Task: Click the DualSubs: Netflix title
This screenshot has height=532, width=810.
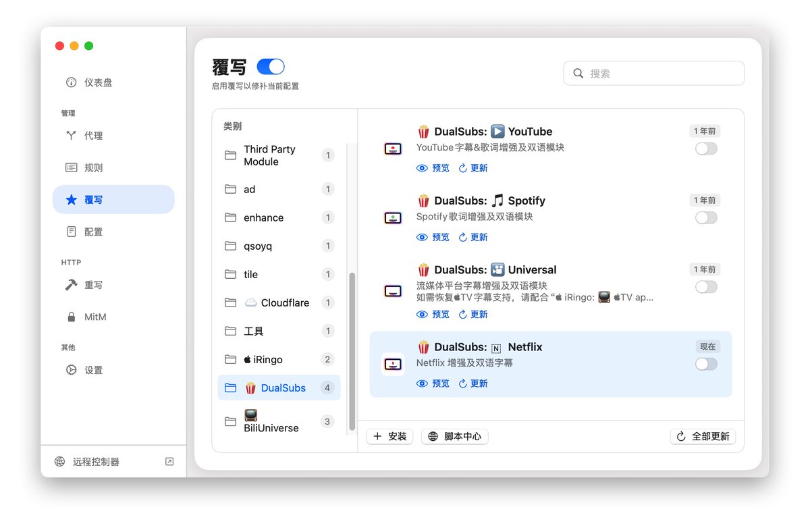Action: click(x=480, y=347)
